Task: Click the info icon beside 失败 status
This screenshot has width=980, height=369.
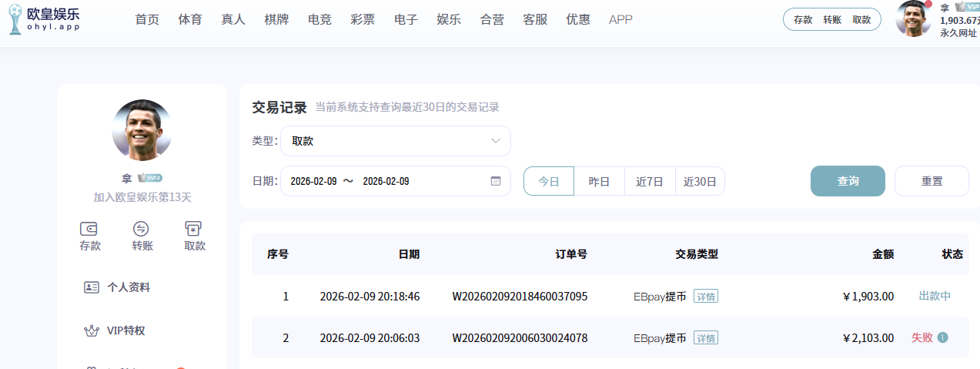Action: click(x=943, y=337)
